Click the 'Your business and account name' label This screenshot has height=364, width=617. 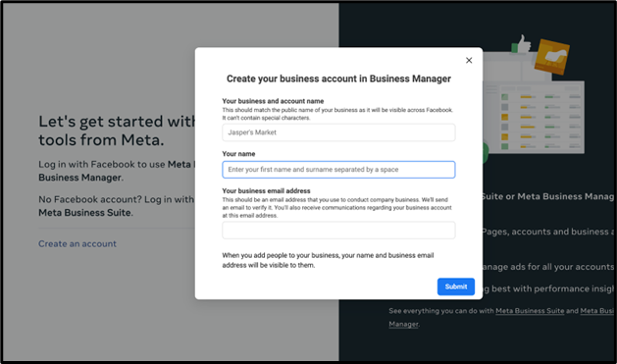tap(273, 101)
